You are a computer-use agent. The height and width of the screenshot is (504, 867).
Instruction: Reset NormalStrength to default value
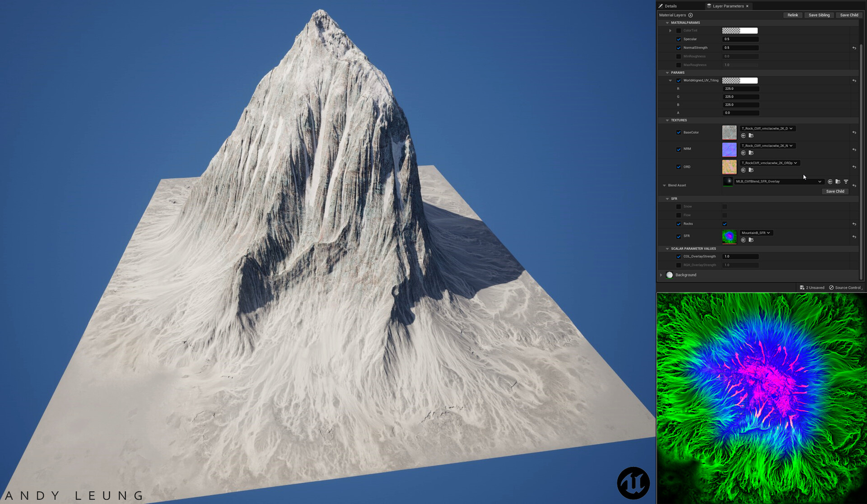(854, 48)
